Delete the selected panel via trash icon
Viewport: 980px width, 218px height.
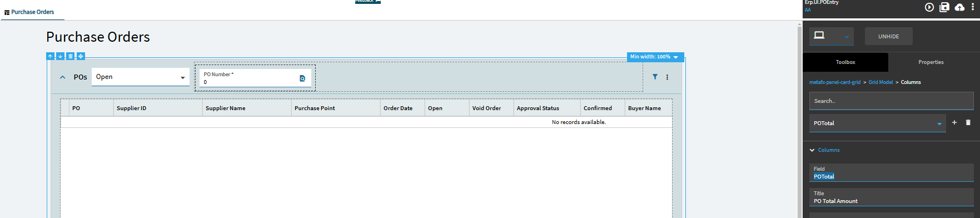click(x=71, y=56)
